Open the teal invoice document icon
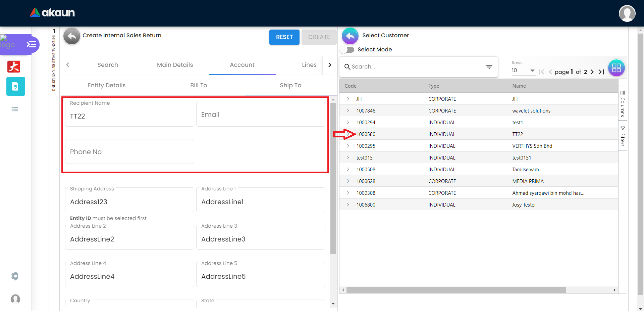Screen dimensions: 644x311 (x=15, y=86)
